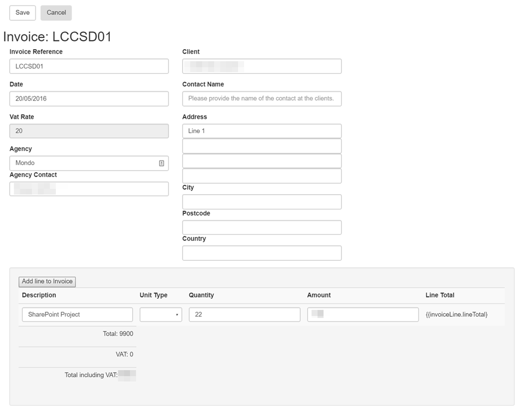This screenshot has width=526, height=420.
Task: Click the Date input field
Action: (89, 99)
